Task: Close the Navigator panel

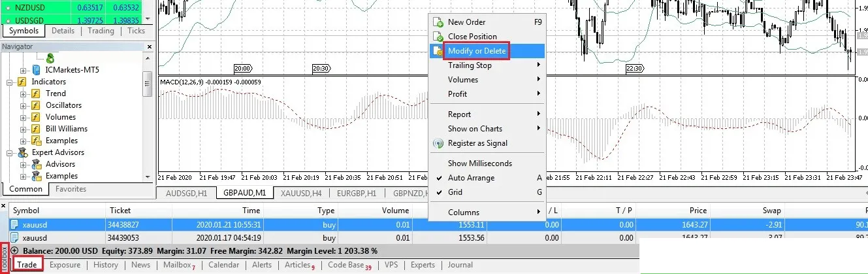Action: [149, 47]
